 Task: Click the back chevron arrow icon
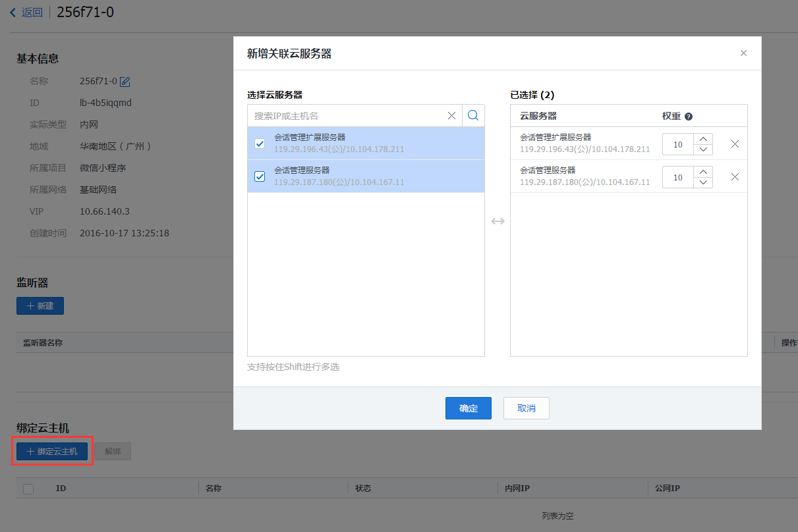[x=13, y=12]
